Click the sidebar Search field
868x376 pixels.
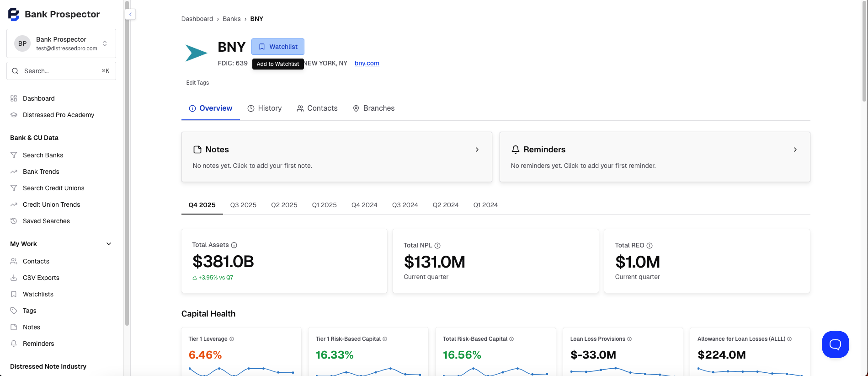tap(61, 71)
